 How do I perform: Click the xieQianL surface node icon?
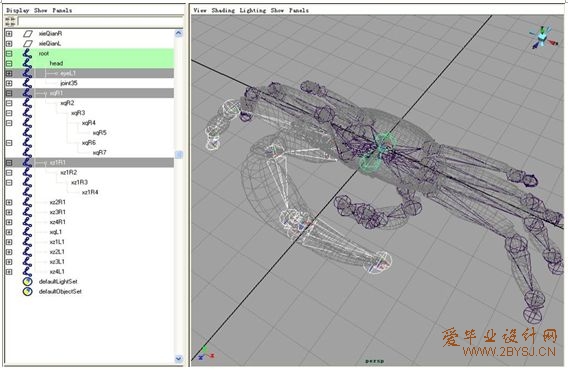28,43
